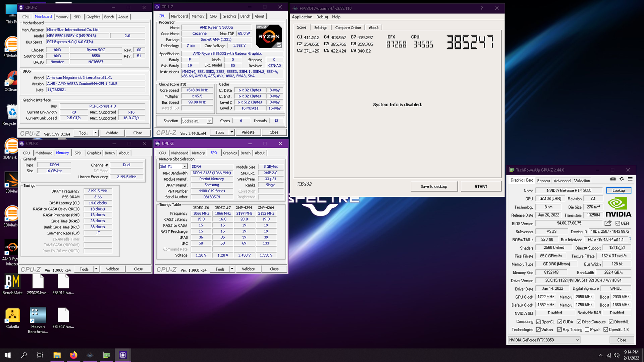Open the Socket #1 selection dropdown

(197, 121)
